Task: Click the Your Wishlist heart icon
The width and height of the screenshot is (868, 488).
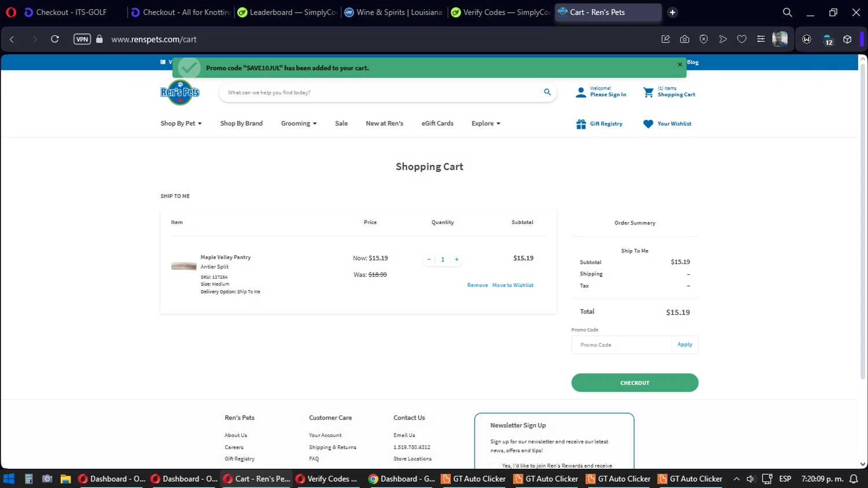Action: click(x=648, y=124)
